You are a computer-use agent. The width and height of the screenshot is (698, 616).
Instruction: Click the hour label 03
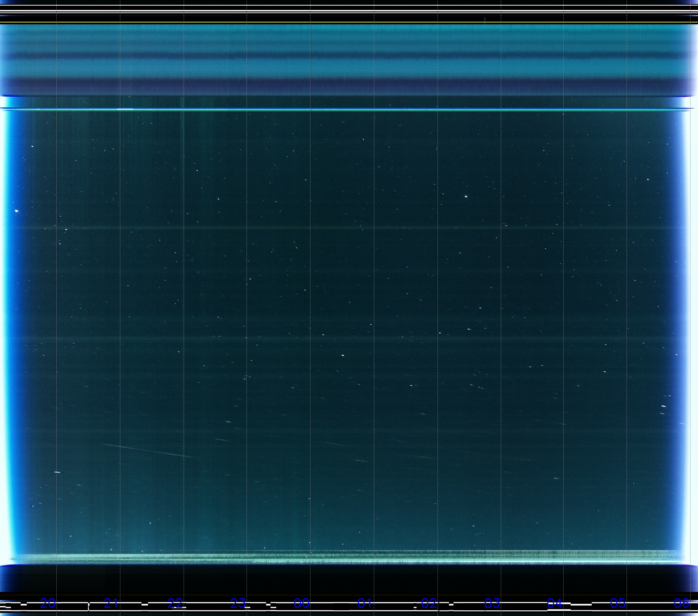tap(492, 603)
